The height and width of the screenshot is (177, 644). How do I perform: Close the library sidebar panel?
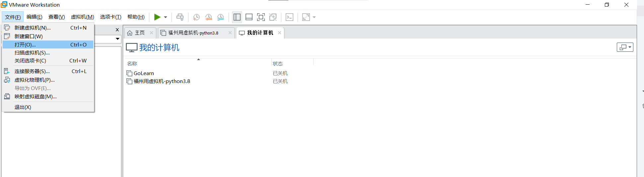coord(117,30)
